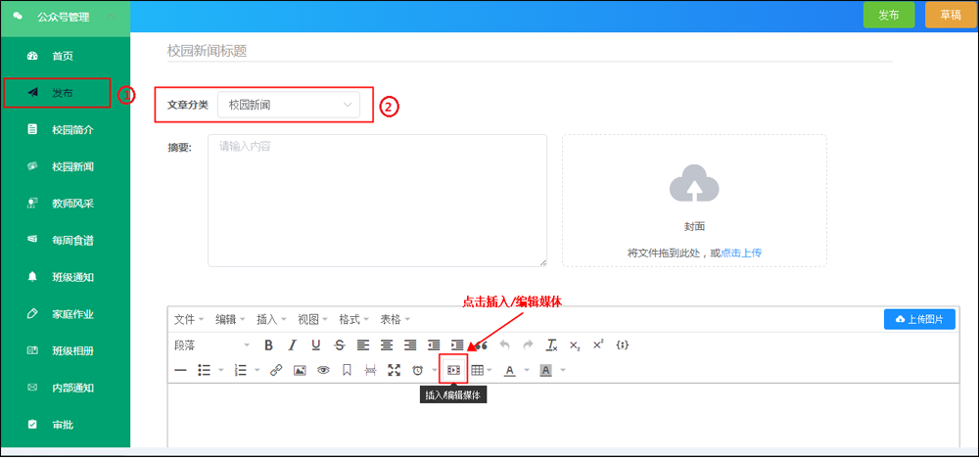
Task: Open the 段落 paragraph format dropdown
Action: (211, 345)
